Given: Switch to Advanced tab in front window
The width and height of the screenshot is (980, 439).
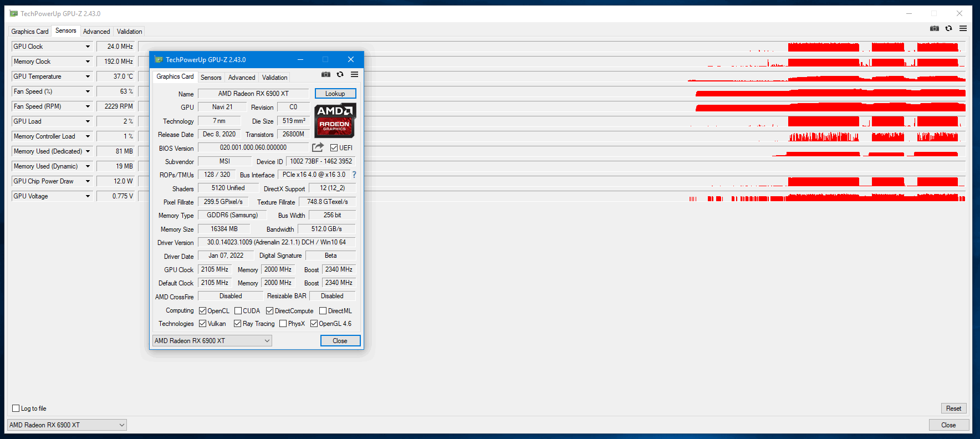Looking at the screenshot, I should 242,78.
